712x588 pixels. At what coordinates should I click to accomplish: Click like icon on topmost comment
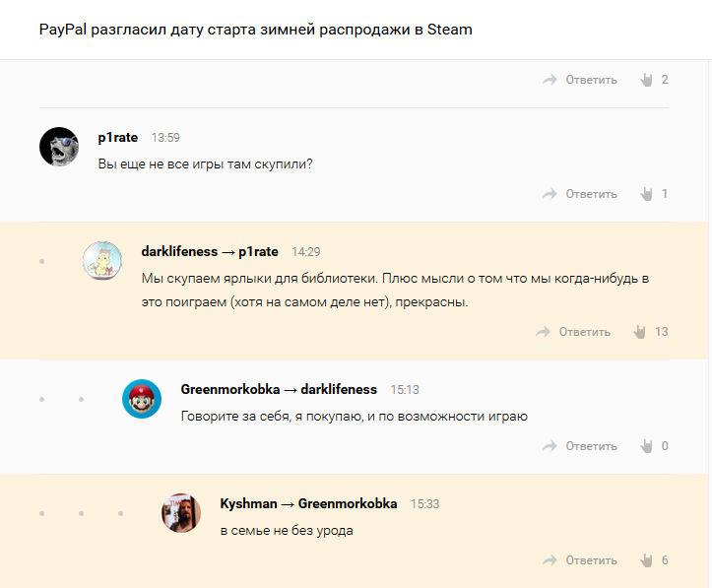[x=647, y=80]
